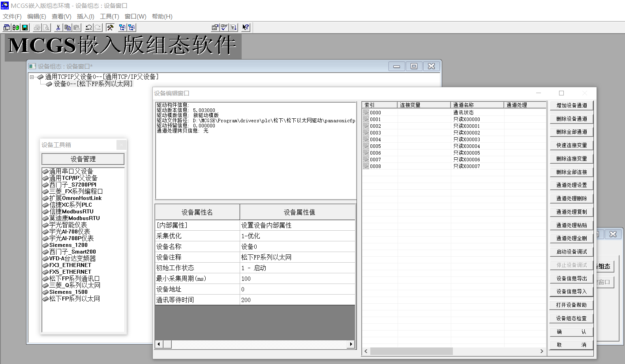The height and width of the screenshot is (364, 625).
Task: Click the Undo arrow toolbar icon
Action: (x=88, y=28)
